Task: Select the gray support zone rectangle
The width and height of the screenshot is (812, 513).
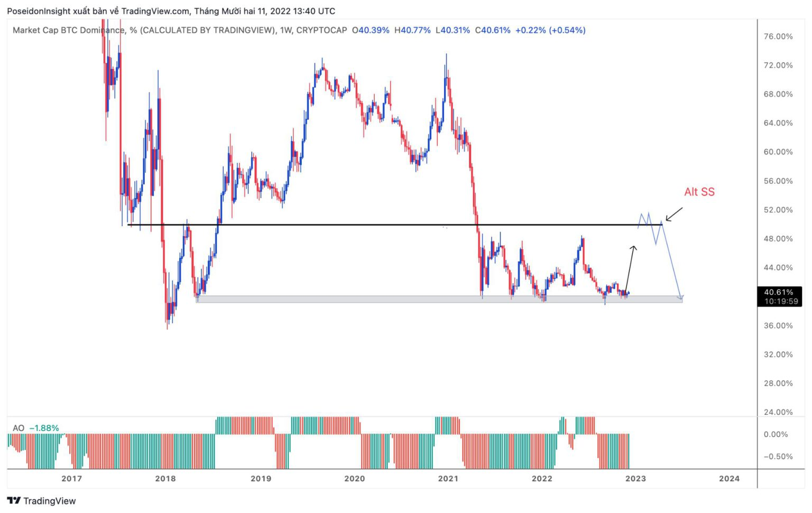Action: pyautogui.click(x=338, y=299)
